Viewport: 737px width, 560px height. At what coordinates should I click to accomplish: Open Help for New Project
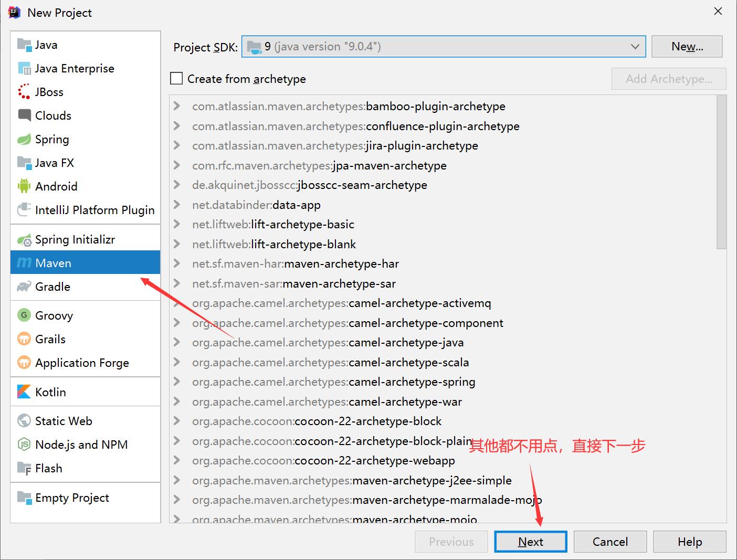pos(690,542)
